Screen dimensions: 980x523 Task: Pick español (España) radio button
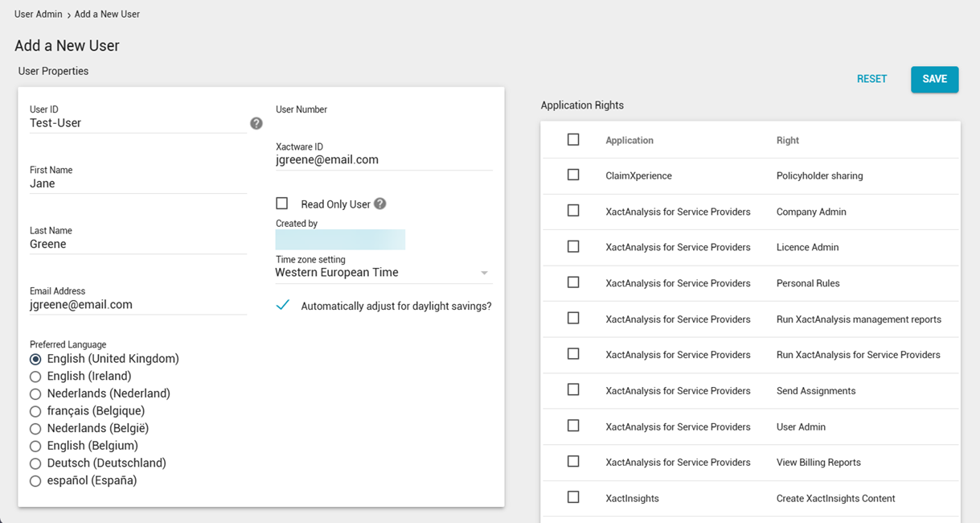[x=35, y=481]
